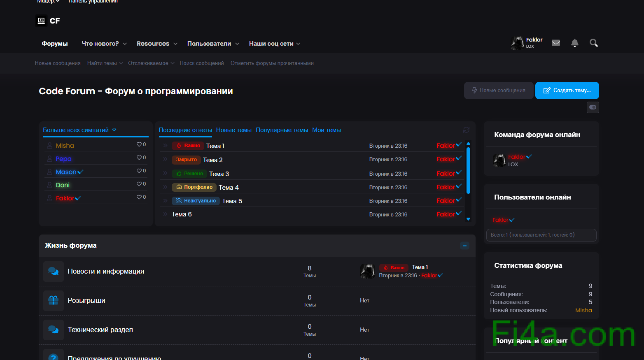Image resolution: width=644 pixels, height=360 pixels.
Task: Click the CF forum logo
Action: (48, 21)
